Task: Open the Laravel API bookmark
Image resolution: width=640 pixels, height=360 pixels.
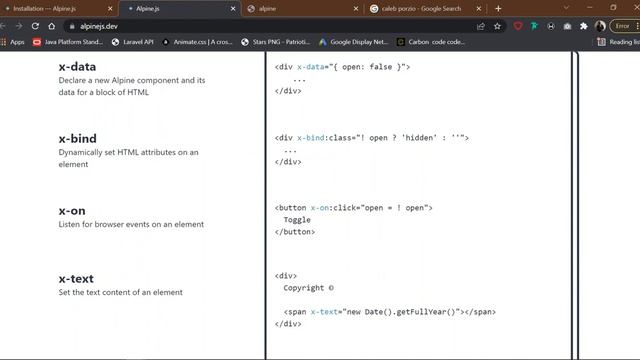Action: point(133,42)
